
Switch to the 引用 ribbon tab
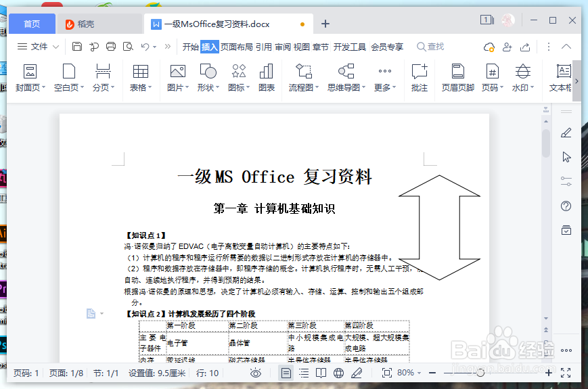point(264,47)
